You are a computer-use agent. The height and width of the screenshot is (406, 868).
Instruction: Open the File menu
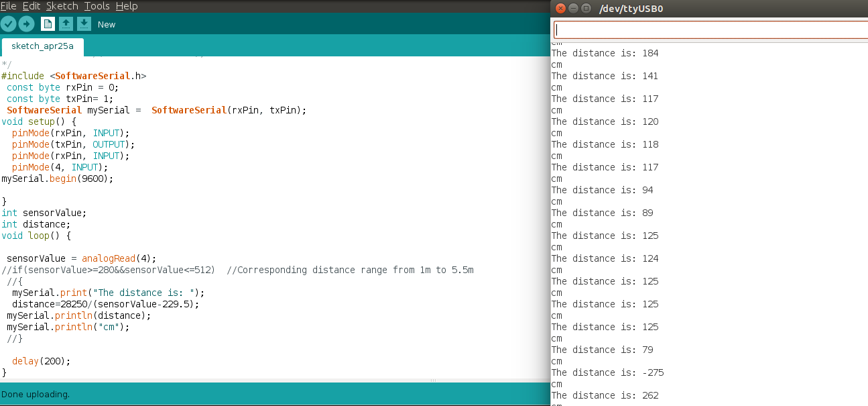(x=8, y=6)
